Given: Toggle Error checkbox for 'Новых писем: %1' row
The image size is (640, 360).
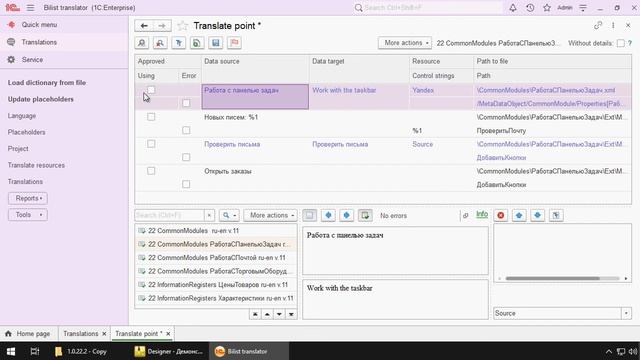Looking at the screenshot, I should tap(186, 130).
